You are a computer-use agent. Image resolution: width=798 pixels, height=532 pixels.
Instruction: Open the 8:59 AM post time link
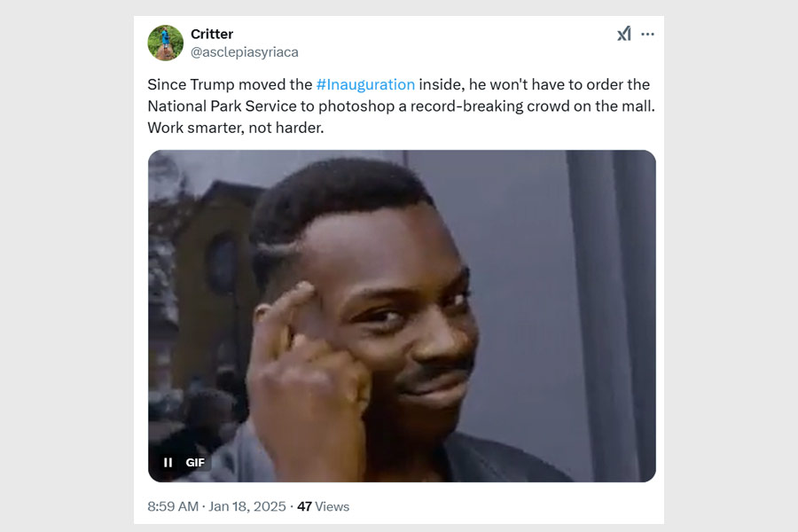click(173, 506)
